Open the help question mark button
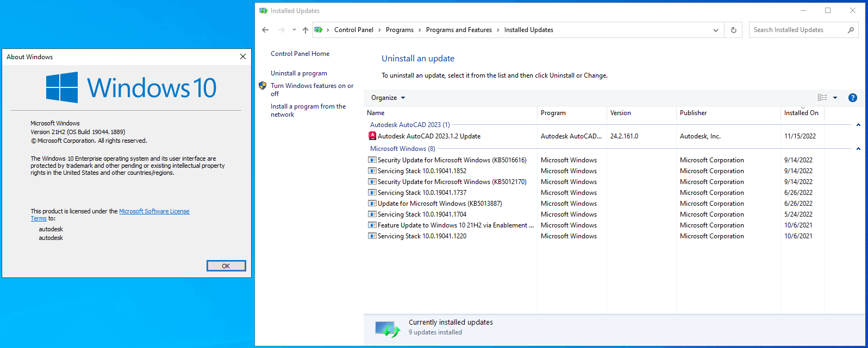Image resolution: width=868 pixels, height=348 pixels. [x=853, y=98]
